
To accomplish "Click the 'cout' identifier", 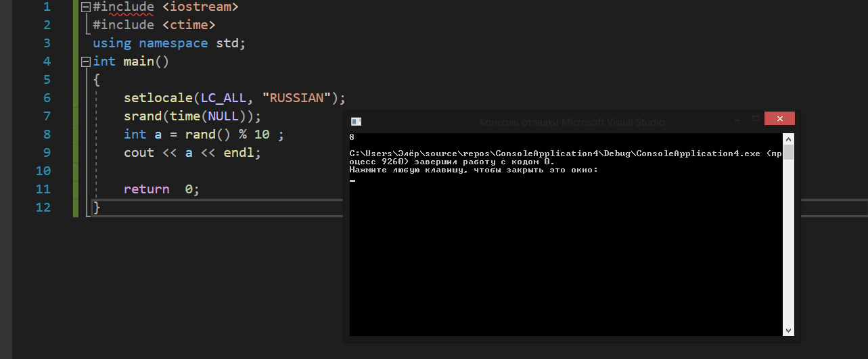I will click(139, 153).
